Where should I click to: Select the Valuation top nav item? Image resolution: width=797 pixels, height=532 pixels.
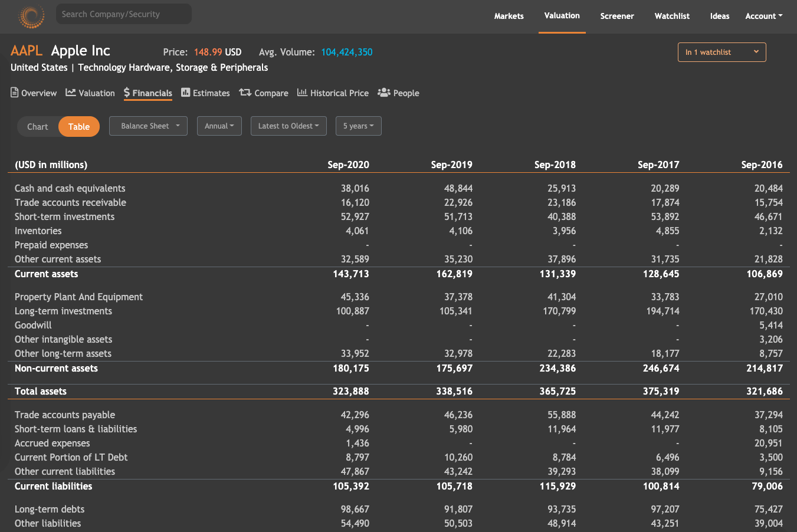562,15
